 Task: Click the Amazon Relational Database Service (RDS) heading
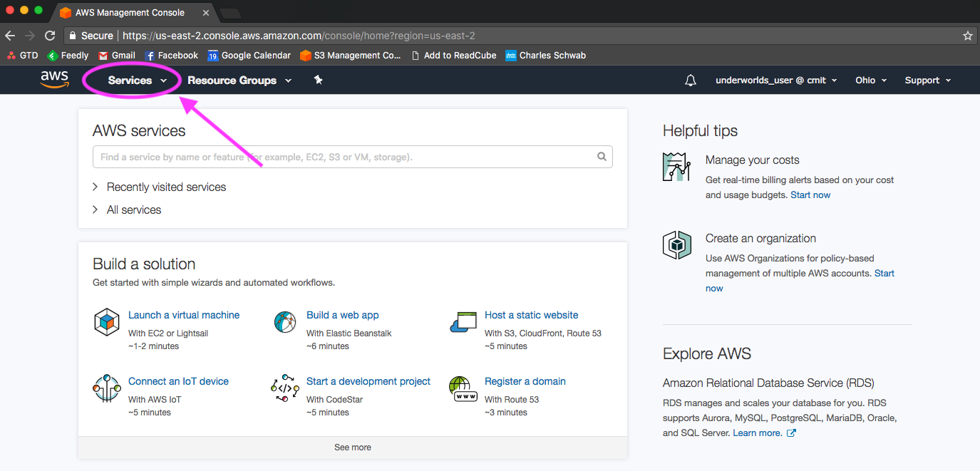click(768, 383)
